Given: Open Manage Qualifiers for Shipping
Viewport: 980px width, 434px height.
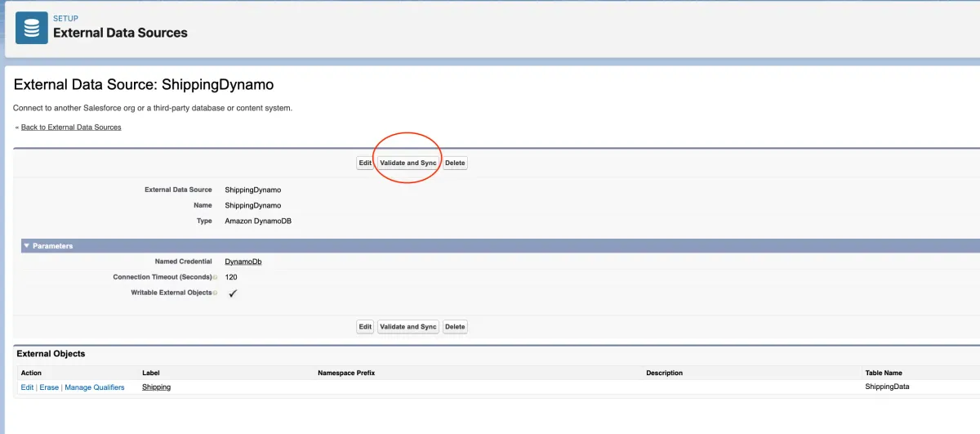Looking at the screenshot, I should pyautogui.click(x=95, y=387).
